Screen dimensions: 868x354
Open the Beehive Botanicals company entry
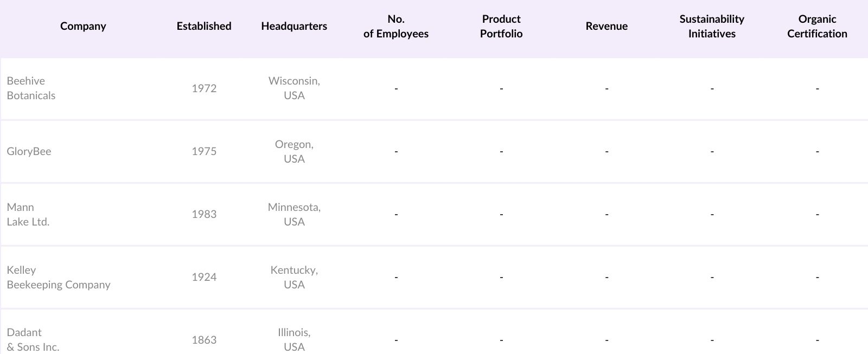(x=31, y=88)
